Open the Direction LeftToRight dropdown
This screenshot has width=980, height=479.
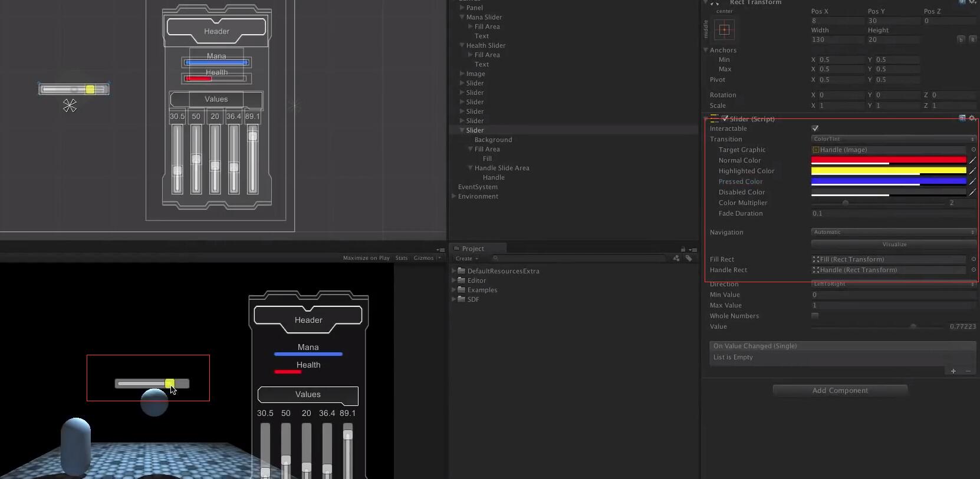893,284
